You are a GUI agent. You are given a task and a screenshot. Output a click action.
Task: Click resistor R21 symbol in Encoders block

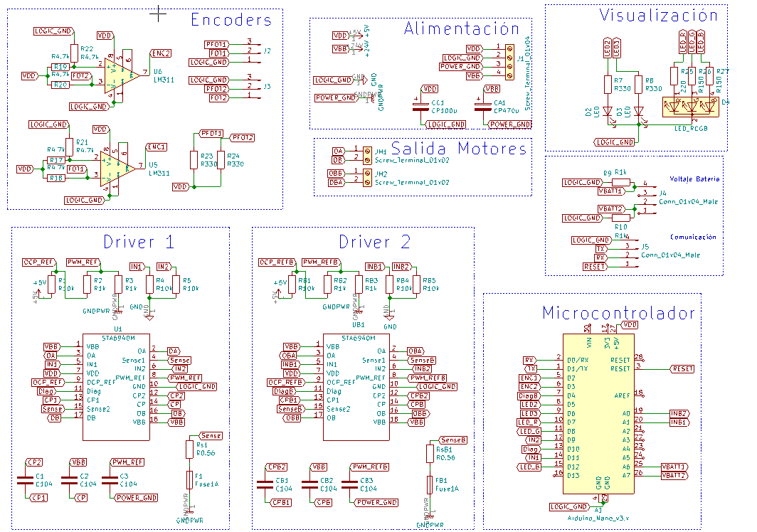click(x=69, y=147)
